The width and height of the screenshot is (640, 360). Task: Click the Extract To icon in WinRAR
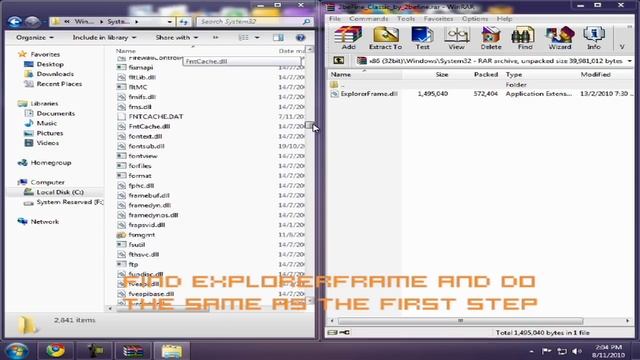click(385, 38)
